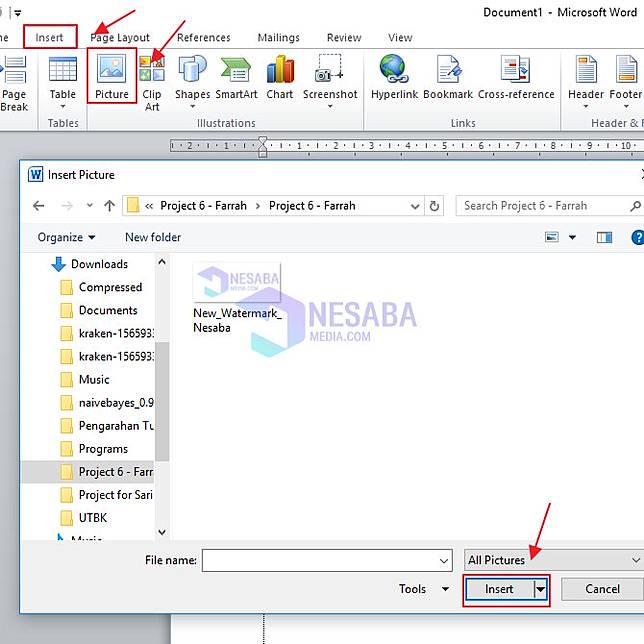Select Downloads in navigation pane
Screen dimensions: 644x644
90,264
